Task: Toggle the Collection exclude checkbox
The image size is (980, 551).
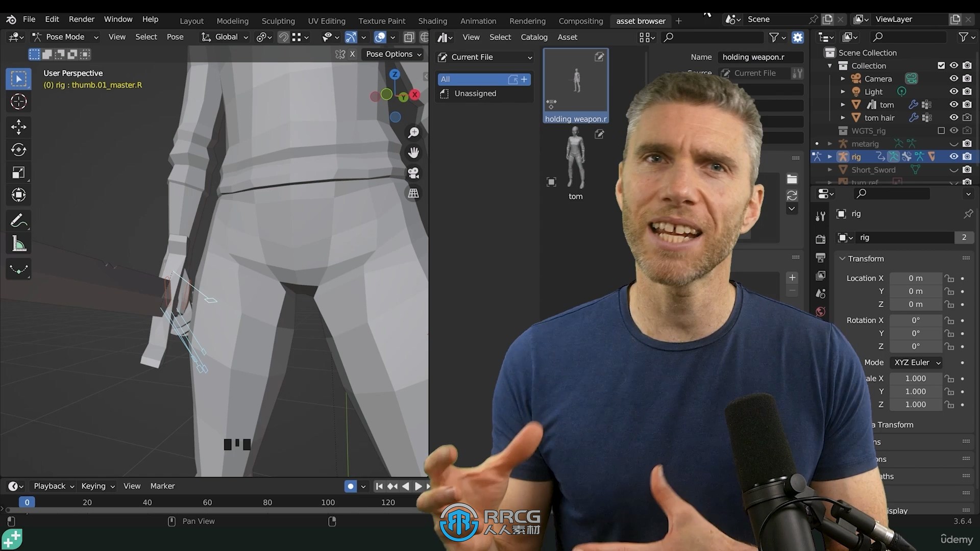Action: pyautogui.click(x=941, y=65)
